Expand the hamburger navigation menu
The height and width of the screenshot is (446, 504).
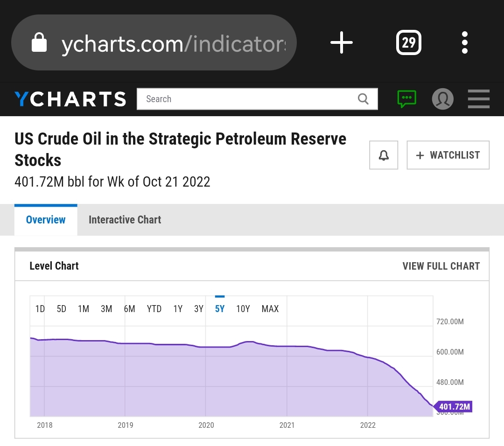pos(478,99)
